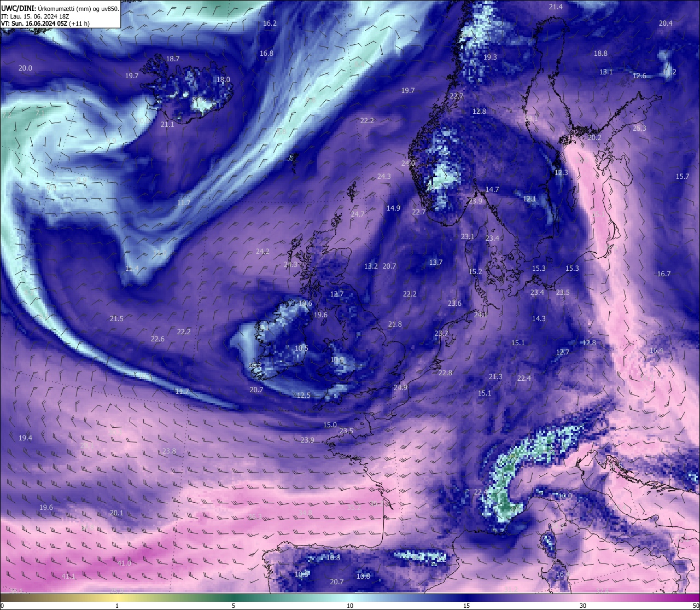700x610 pixels.
Task: Click the 23.1 value label
Action: (468, 237)
